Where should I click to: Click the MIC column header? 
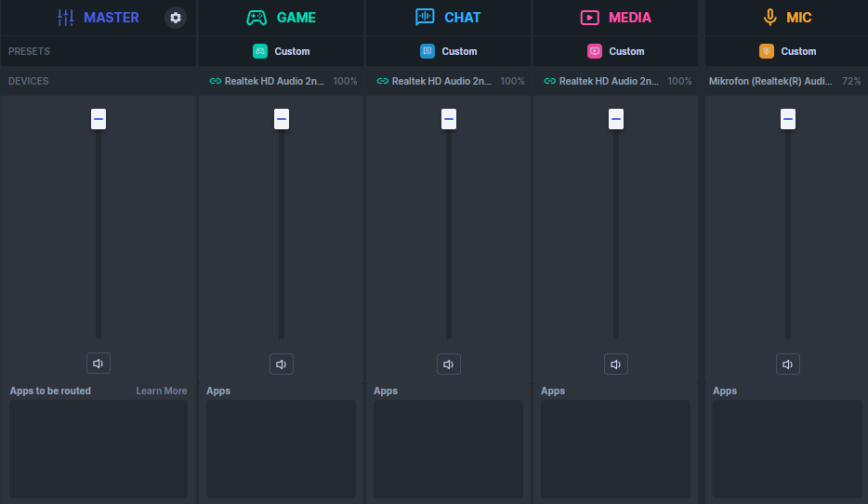pyautogui.click(x=799, y=18)
